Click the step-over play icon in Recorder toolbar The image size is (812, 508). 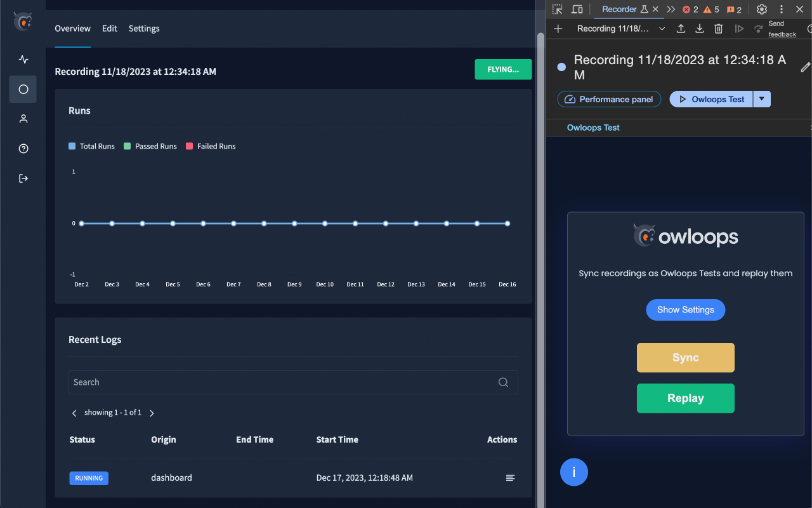click(739, 29)
